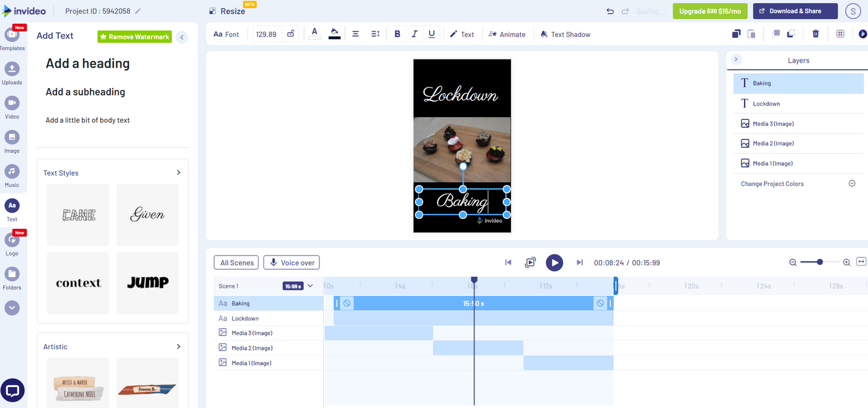Click the font color icon in the toolbar
Image resolution: width=868 pixels, height=408 pixels.
click(x=314, y=33)
